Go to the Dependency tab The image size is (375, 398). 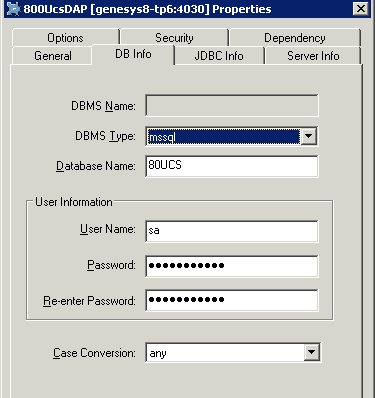(x=295, y=38)
